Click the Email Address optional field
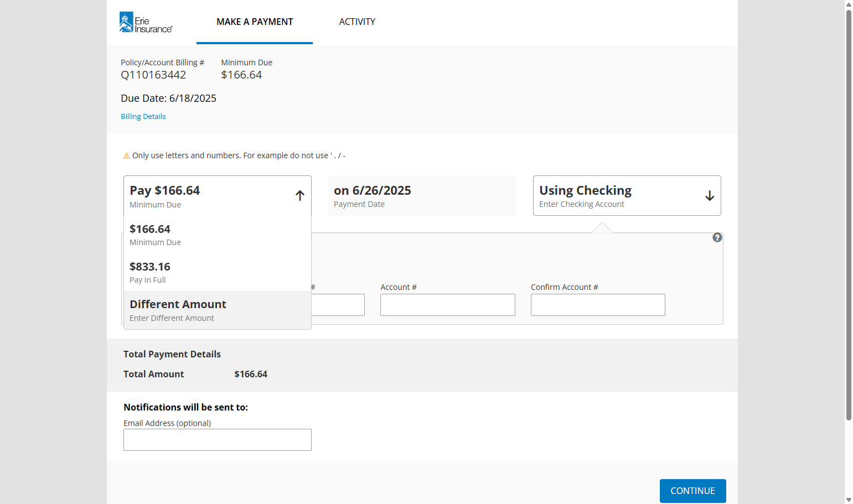 [218, 440]
